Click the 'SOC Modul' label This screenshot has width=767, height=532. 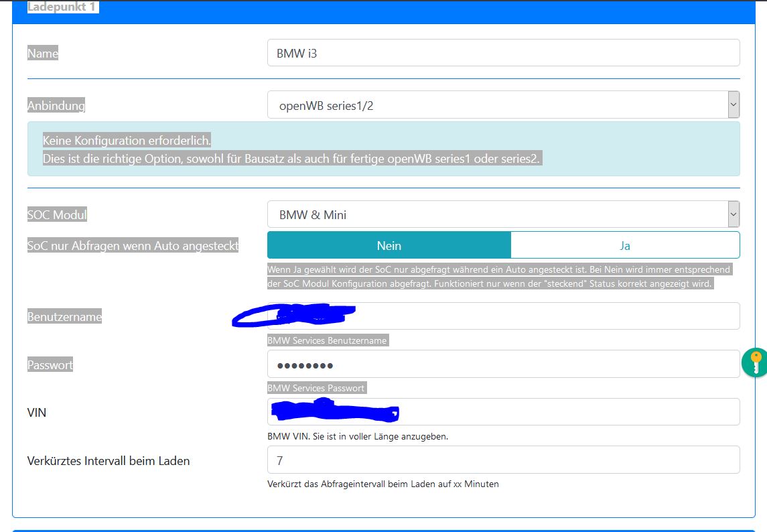tap(57, 214)
